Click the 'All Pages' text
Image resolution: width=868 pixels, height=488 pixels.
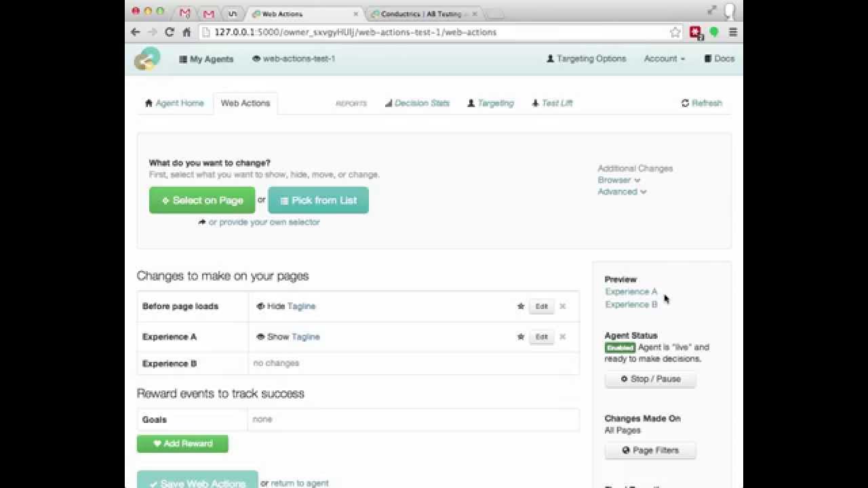(x=623, y=430)
